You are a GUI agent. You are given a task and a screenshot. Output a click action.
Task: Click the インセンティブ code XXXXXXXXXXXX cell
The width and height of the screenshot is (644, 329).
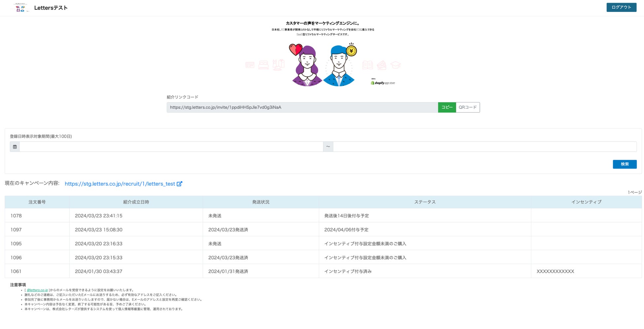pos(555,271)
